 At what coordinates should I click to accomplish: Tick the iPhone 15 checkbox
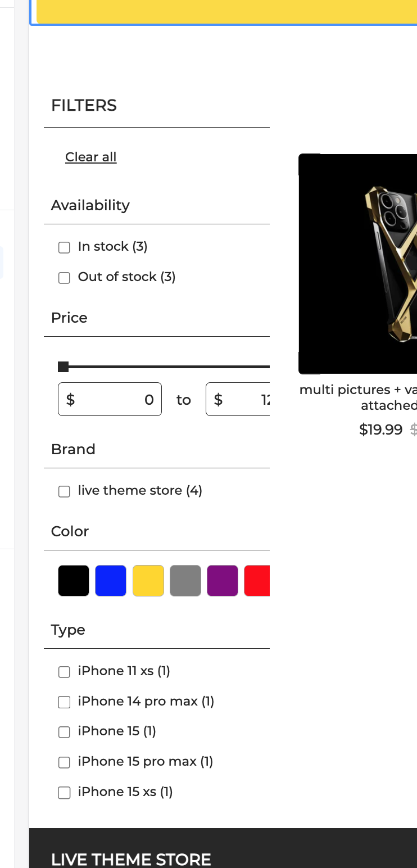coord(64,731)
